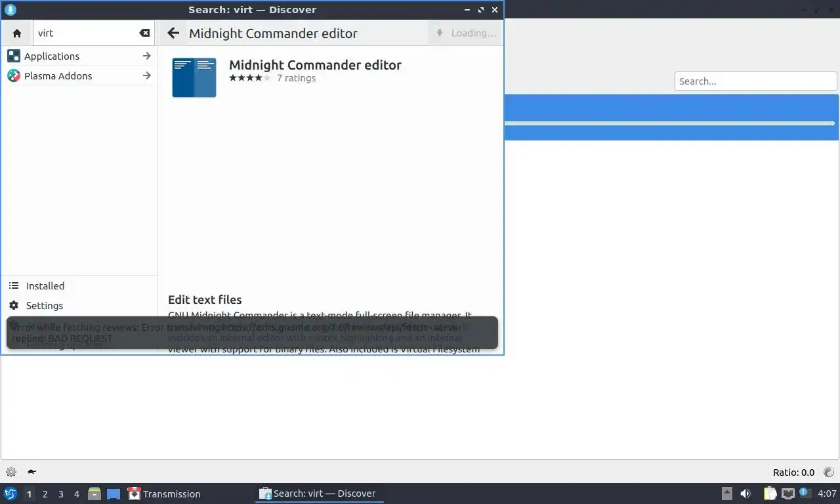
Task: Open the Plasma Addons category
Action: (79, 76)
